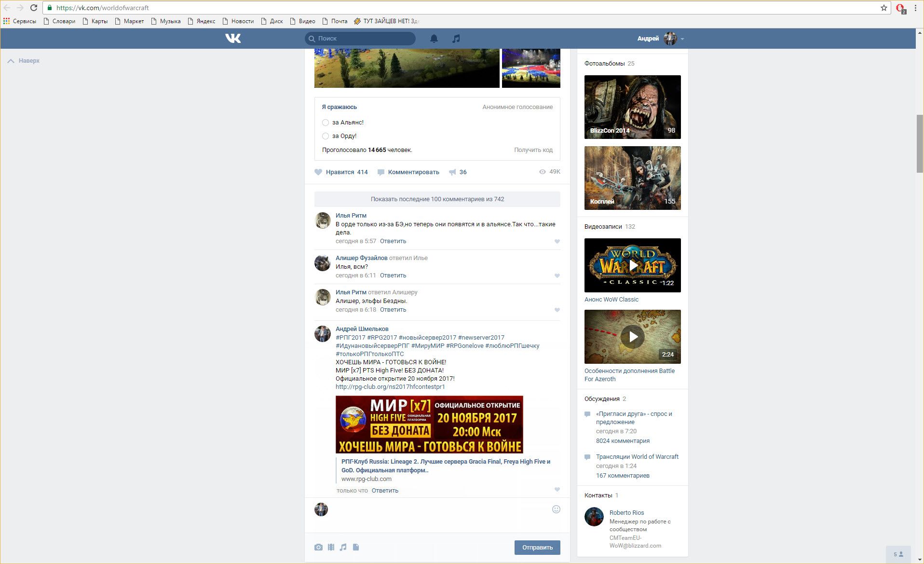Screen dimensions: 924x564
Task: Select the 'за Орду!' poll option
Action: [x=326, y=136]
